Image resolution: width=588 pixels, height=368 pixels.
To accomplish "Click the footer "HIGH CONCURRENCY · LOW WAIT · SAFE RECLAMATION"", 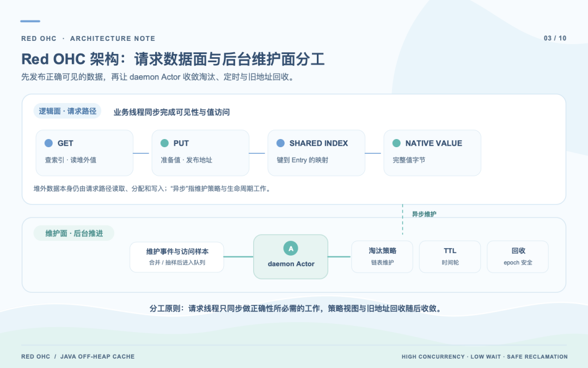I will (x=485, y=357).
